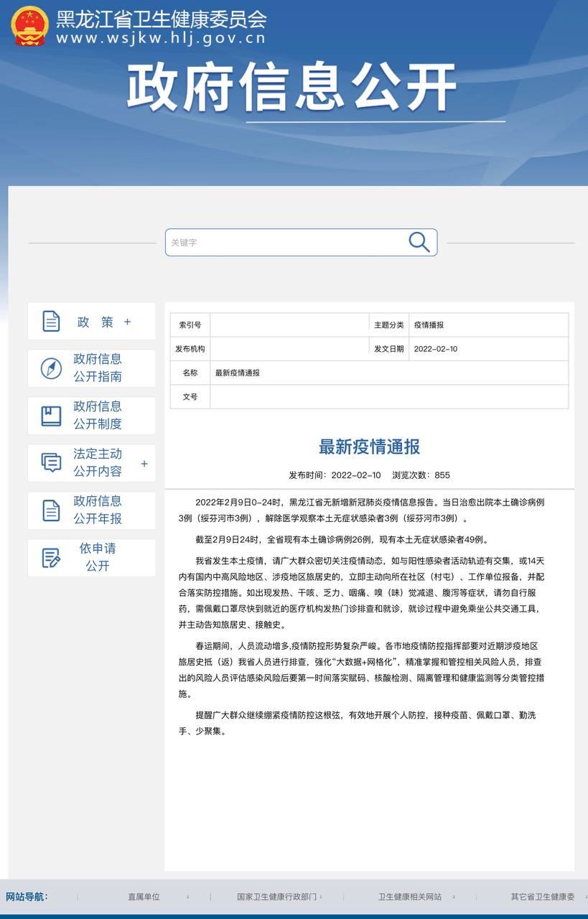
Task: Click the document icon beside 政府信息公开年报
Action: [51, 510]
